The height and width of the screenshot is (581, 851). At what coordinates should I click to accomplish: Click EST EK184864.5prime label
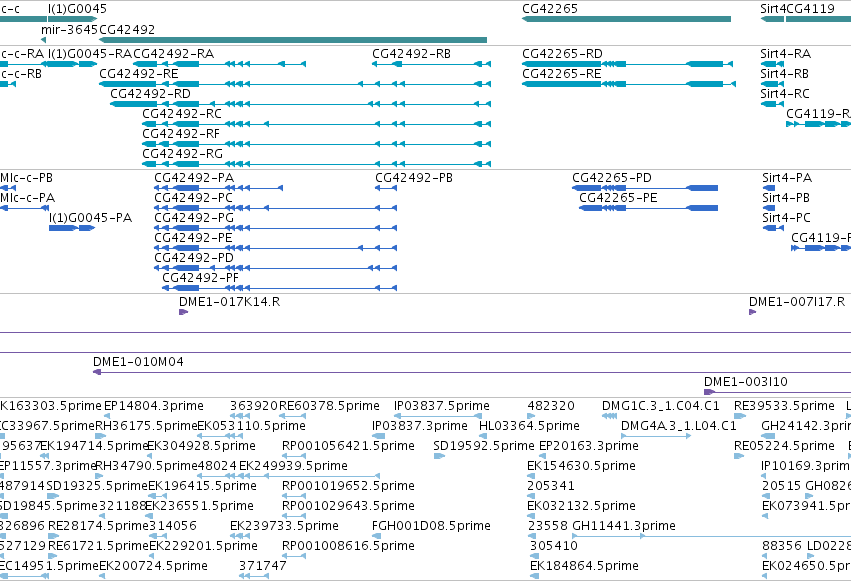click(x=585, y=566)
